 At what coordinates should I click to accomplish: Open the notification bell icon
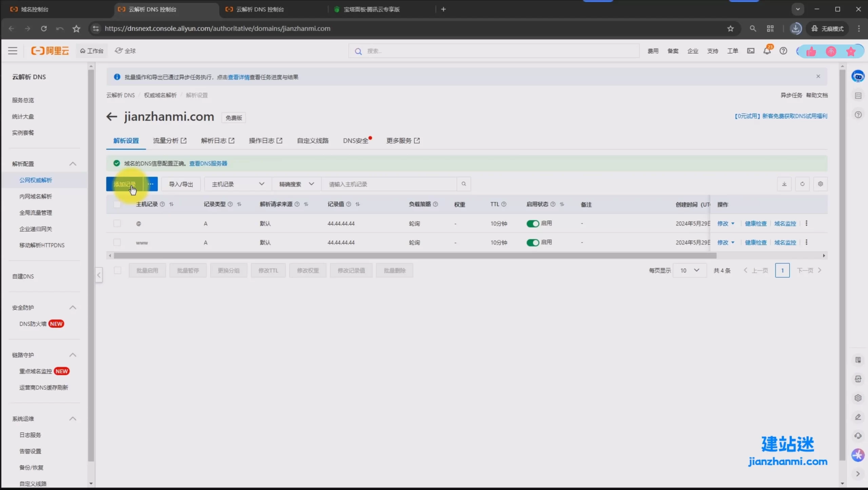(x=767, y=51)
